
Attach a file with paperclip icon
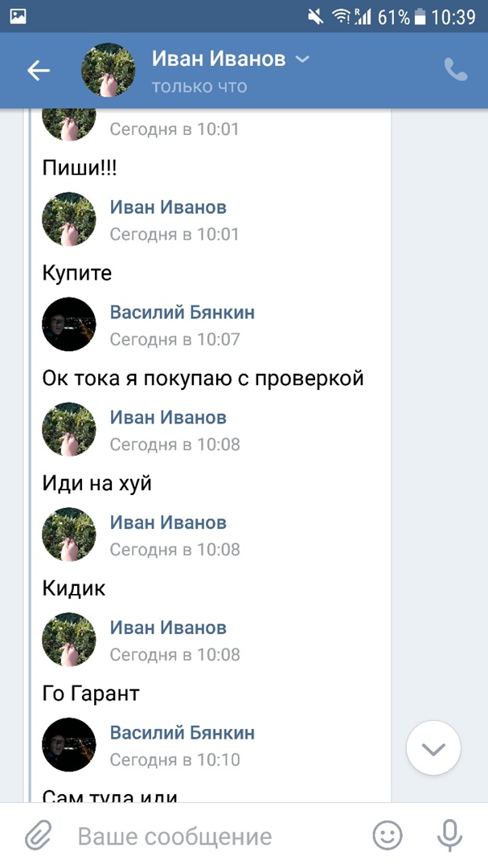tap(37, 837)
